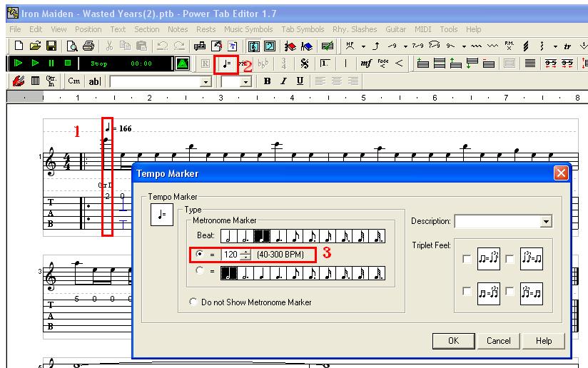
Task: Open the File menu
Action: point(15,29)
